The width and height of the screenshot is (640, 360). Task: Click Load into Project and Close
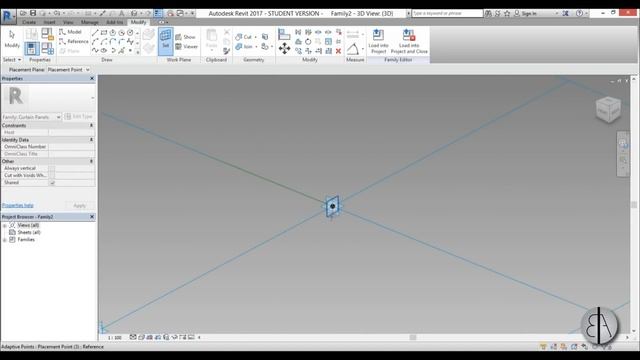pos(409,41)
